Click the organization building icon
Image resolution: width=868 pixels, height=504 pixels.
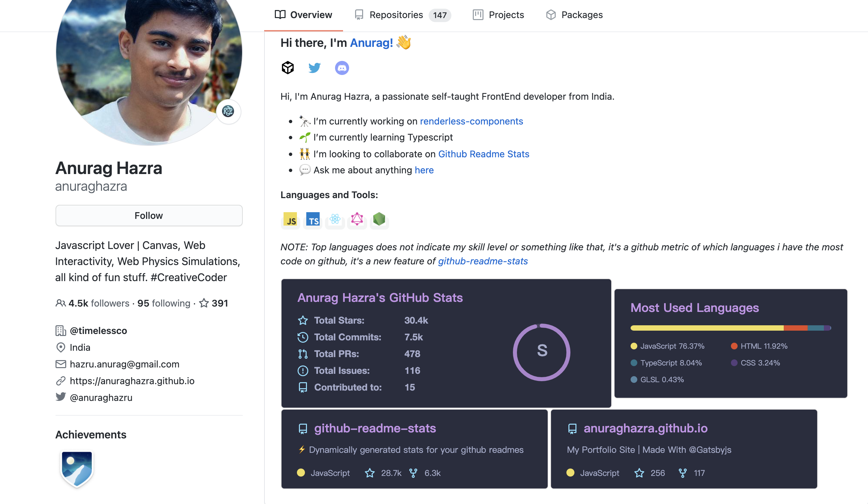click(x=61, y=331)
